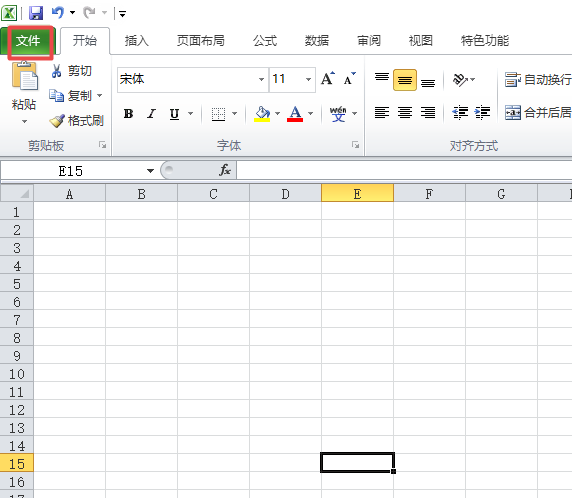Toggle Top Align icon
The height and width of the screenshot is (498, 574).
coord(382,79)
